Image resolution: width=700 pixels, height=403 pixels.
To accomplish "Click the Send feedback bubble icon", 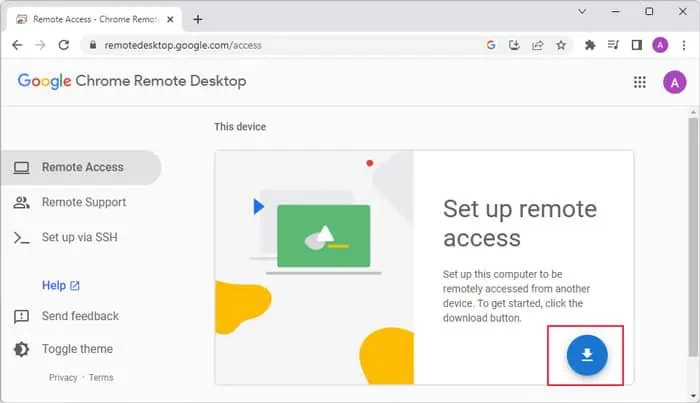I will pyautogui.click(x=21, y=316).
